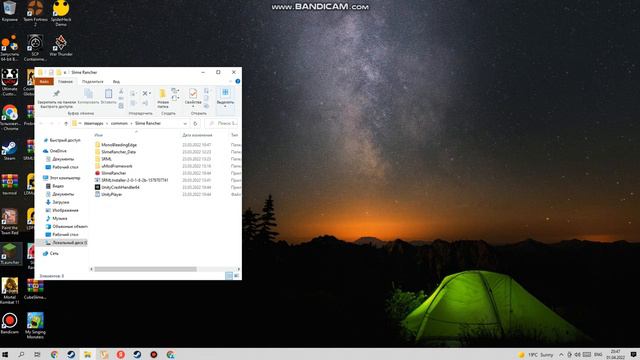The height and width of the screenshot is (360, 640).
Task: Open the address bar history dropdown
Action: tap(185, 123)
